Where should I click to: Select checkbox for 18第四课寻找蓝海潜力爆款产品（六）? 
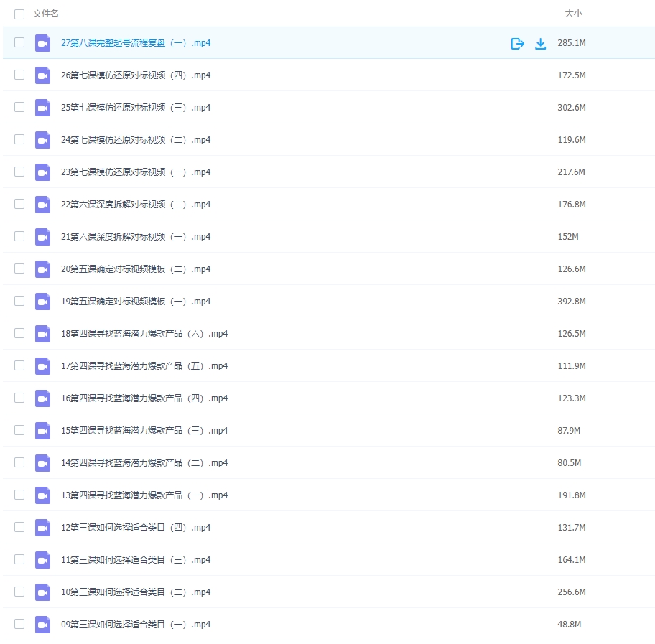[19, 333]
